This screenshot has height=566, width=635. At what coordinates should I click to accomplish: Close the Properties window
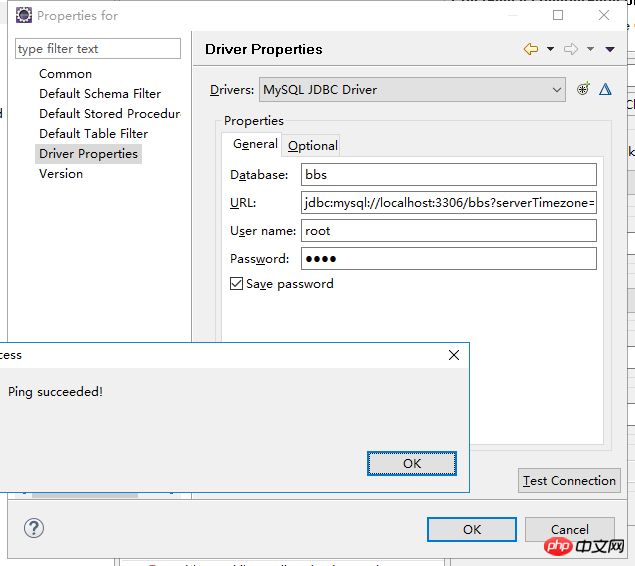pyautogui.click(x=604, y=15)
